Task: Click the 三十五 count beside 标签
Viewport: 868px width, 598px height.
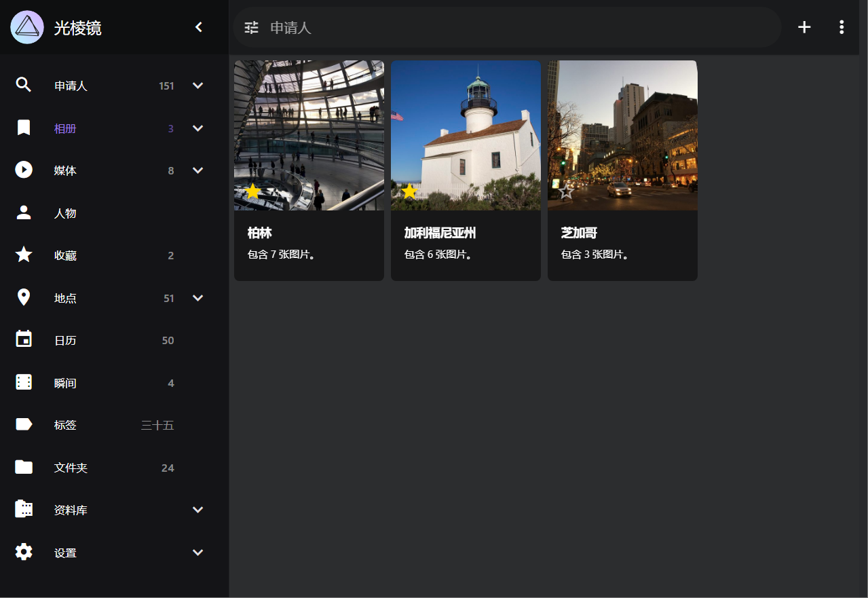Action: click(157, 426)
